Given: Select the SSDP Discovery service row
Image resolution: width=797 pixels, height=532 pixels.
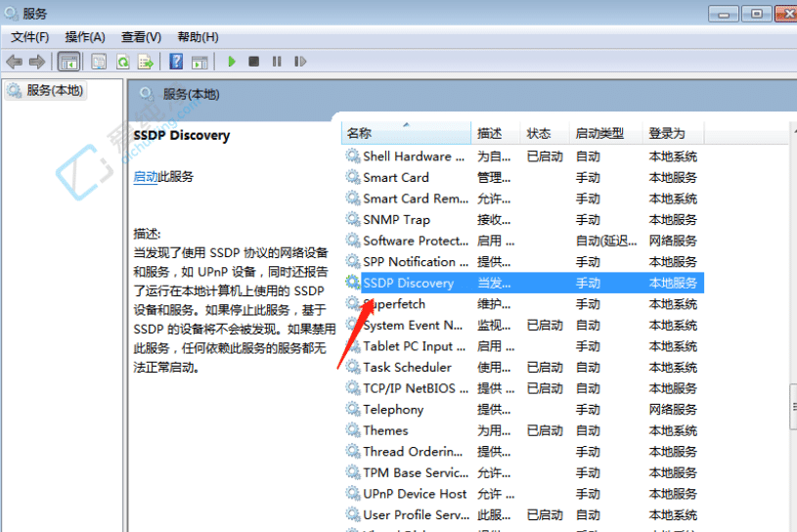Looking at the screenshot, I should 523,283.
